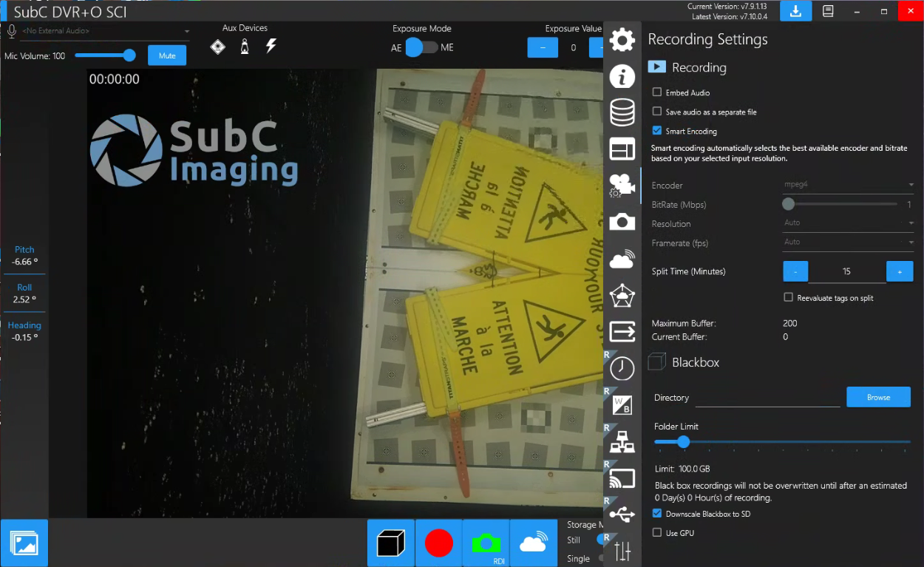Click the lightning bolt aux device icon
924x567 pixels.
(x=271, y=47)
